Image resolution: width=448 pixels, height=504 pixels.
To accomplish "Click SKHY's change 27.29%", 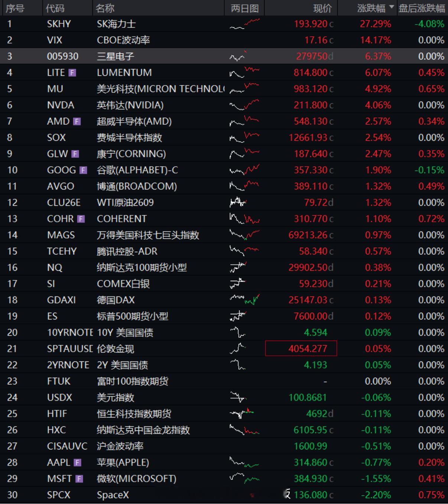I will point(375,24).
